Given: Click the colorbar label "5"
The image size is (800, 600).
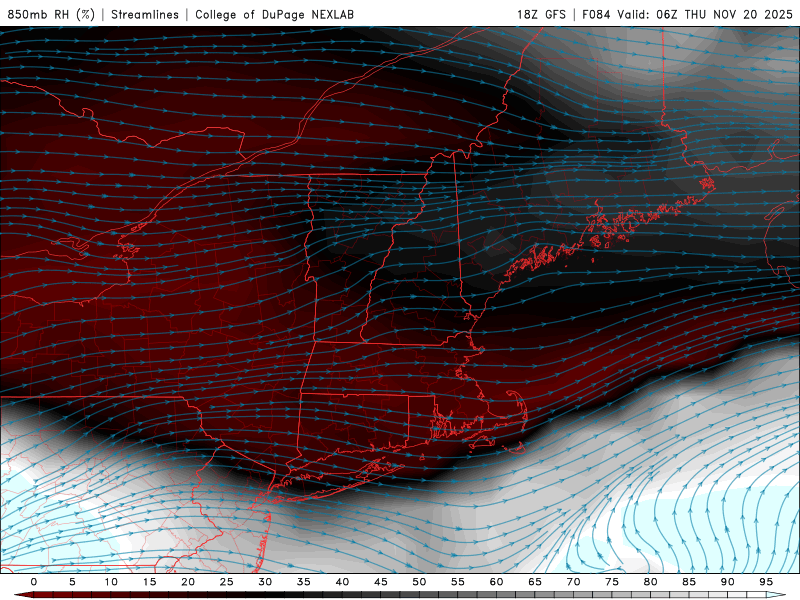Looking at the screenshot, I should click(72, 582).
